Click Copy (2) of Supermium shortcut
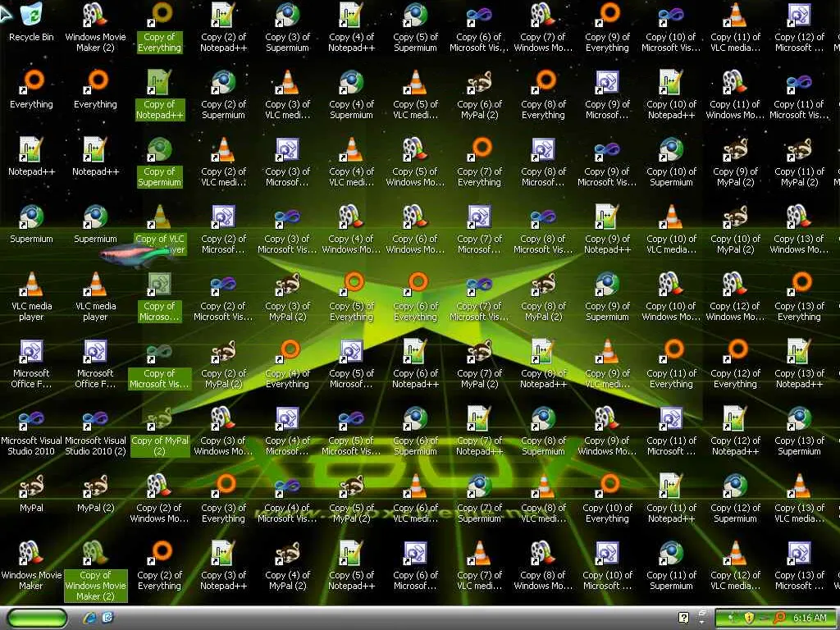 pos(223,94)
